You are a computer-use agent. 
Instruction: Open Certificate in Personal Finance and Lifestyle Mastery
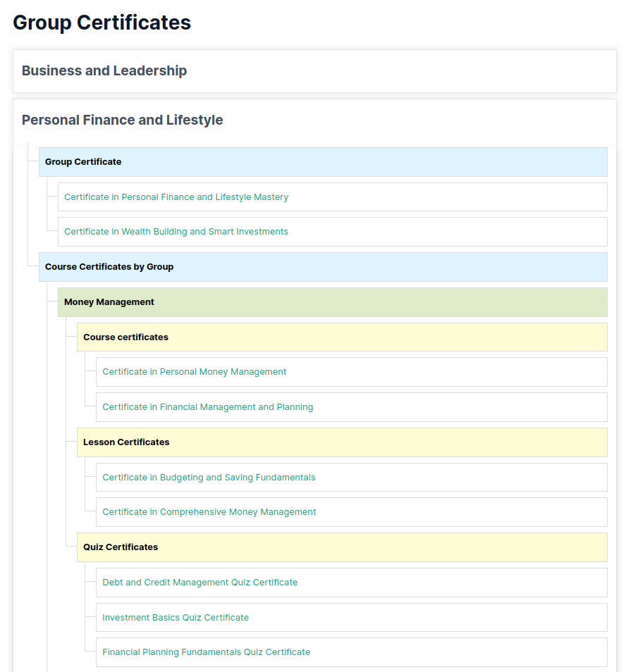[x=176, y=197]
